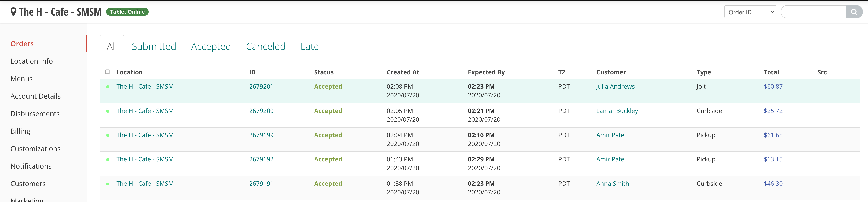Viewport: 868px width, 202px height.
Task: Open customer Julia Andrews profile link
Action: (x=615, y=86)
